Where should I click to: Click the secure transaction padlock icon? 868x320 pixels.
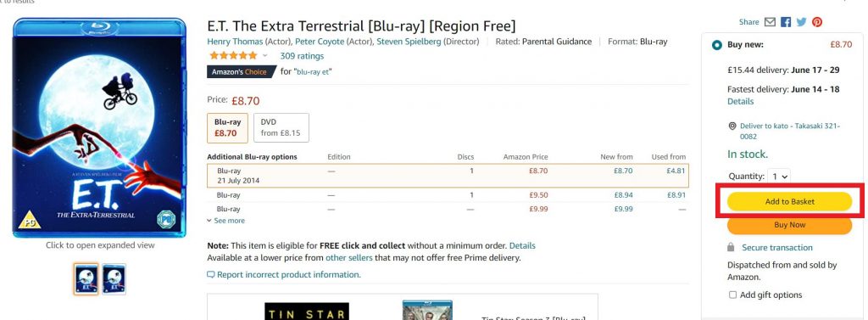point(731,247)
